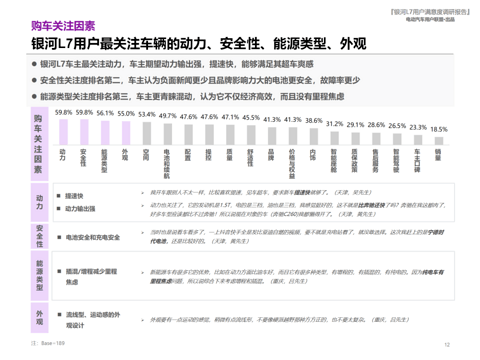Click the page number 12
Image resolution: width=480 pixels, height=360 pixels.
click(447, 345)
